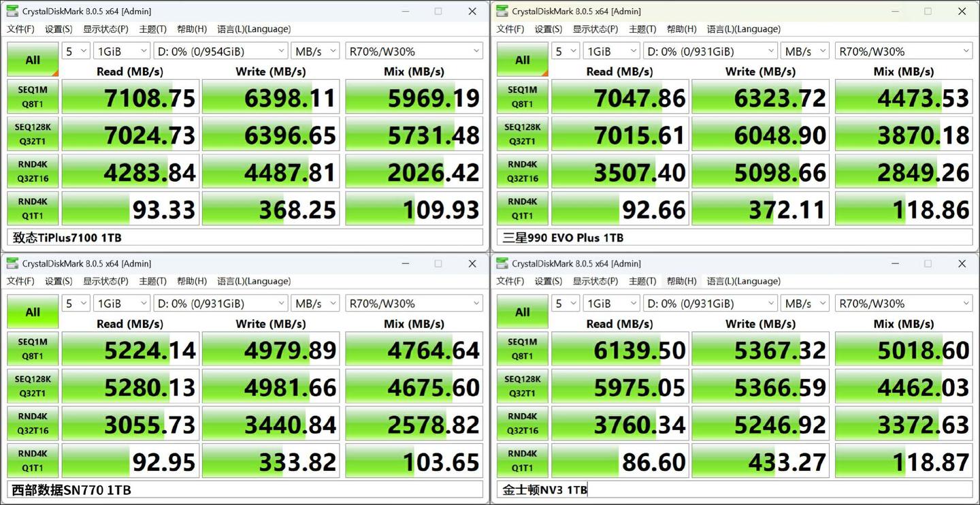980x505 pixels.
Task: Open drive D: 0/954GiB selector dropdown
Action: pos(221,51)
